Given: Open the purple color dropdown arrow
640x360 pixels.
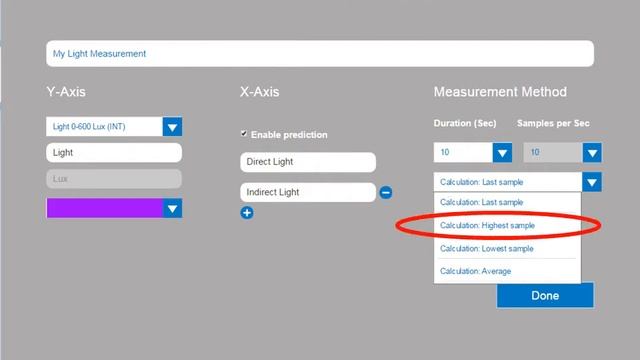Looking at the screenshot, I should coord(172,209).
